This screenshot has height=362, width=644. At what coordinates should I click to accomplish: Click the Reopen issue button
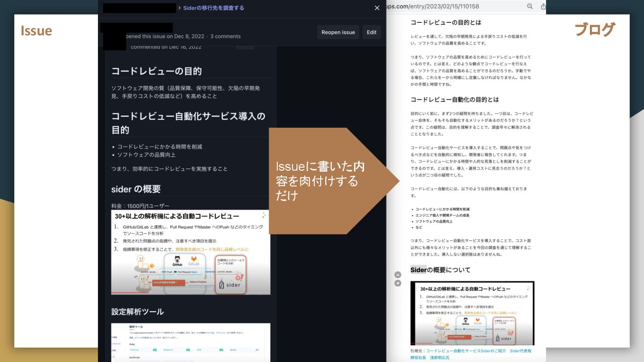338,32
